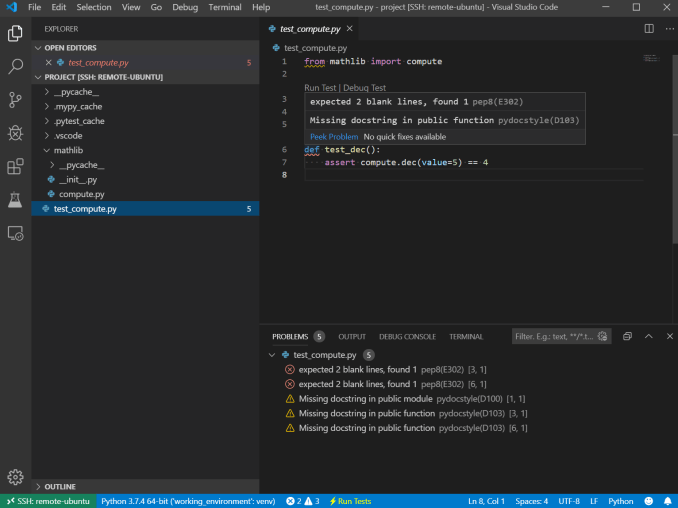Change UTF-8 file encoding
Viewport: 678px width, 508px height.
[569, 501]
